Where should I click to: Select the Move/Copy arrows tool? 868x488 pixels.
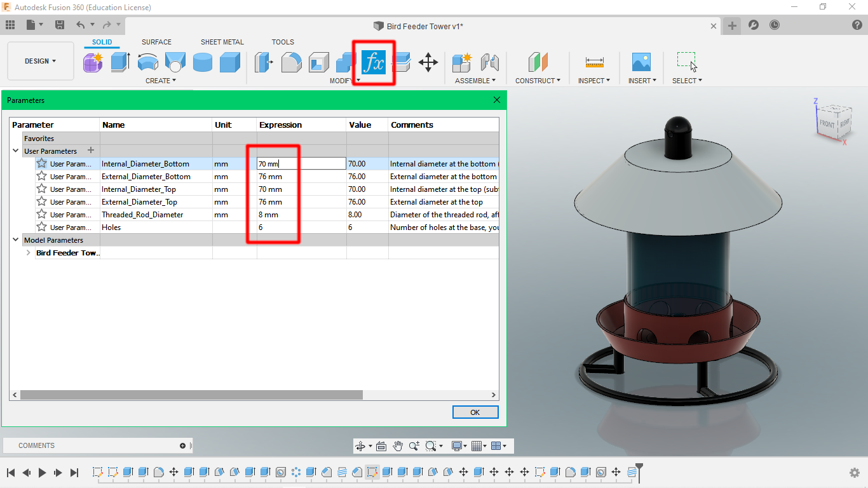(428, 62)
